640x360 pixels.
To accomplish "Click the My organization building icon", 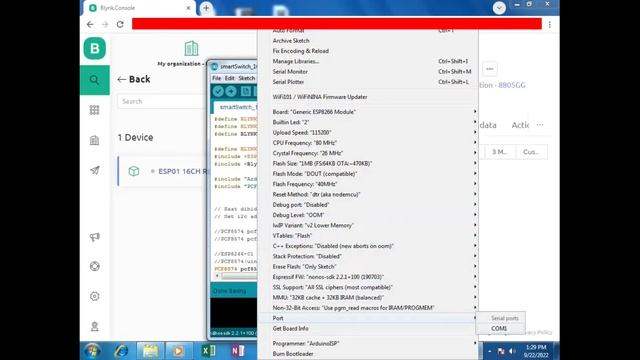I will (191, 48).
